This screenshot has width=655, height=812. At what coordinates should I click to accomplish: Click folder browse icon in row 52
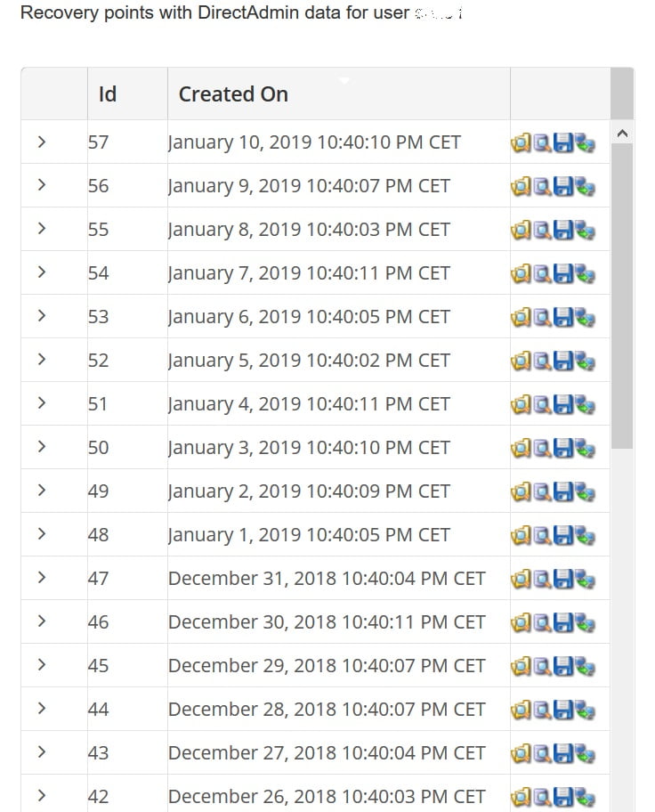pyautogui.click(x=521, y=361)
